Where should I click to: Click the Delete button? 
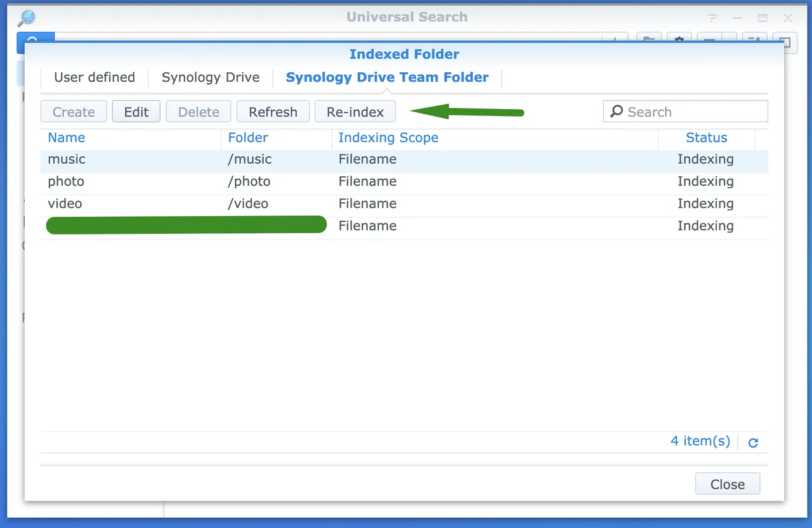tap(199, 112)
